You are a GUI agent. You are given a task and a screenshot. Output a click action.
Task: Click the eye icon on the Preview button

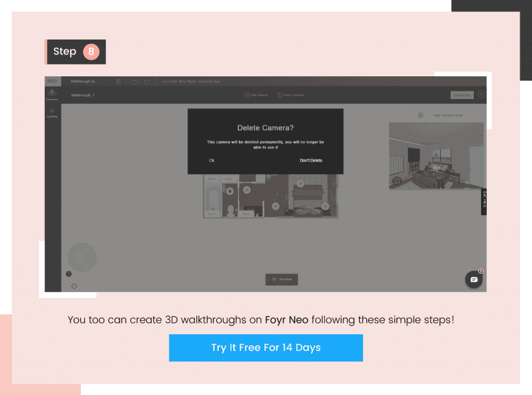coord(274,279)
